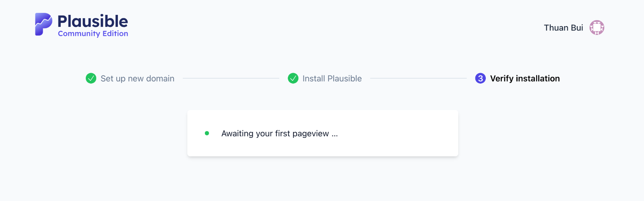Viewport: 644px width, 201px height.
Task: Click the Community Edition subtitle
Action: (93, 34)
